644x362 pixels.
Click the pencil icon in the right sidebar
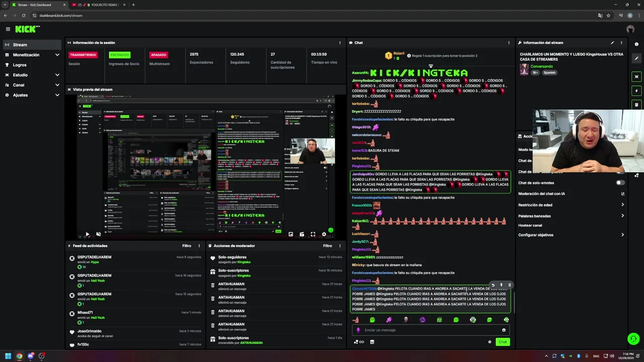tap(636, 58)
